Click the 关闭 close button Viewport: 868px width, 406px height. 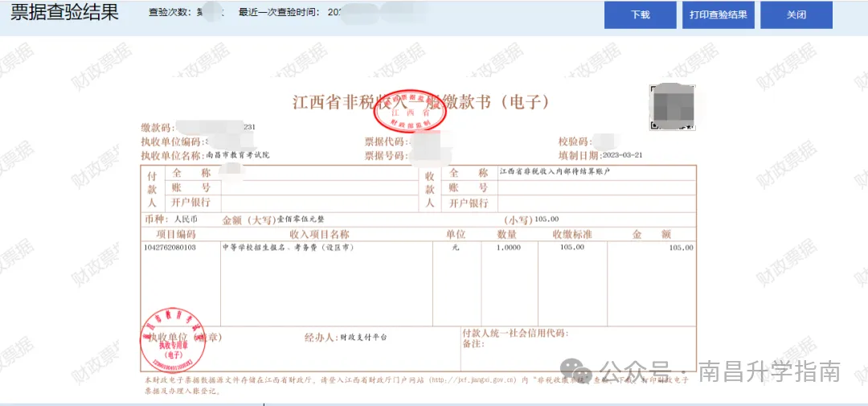point(796,15)
